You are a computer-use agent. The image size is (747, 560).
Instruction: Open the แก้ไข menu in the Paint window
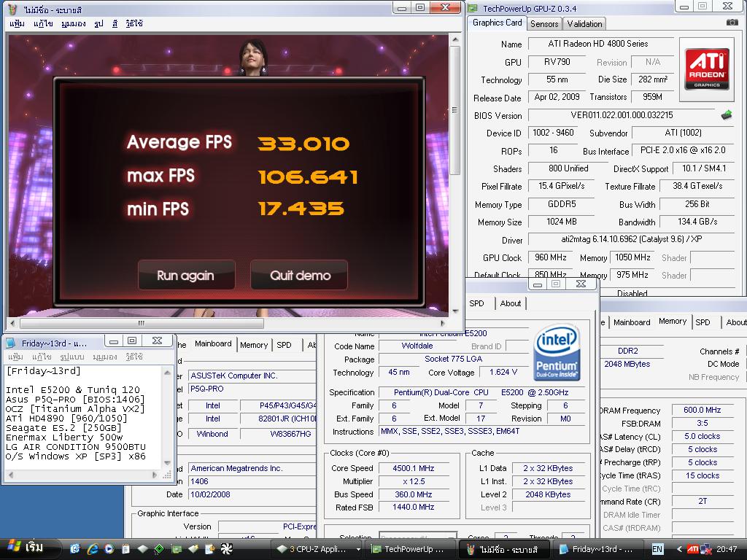pos(43,23)
